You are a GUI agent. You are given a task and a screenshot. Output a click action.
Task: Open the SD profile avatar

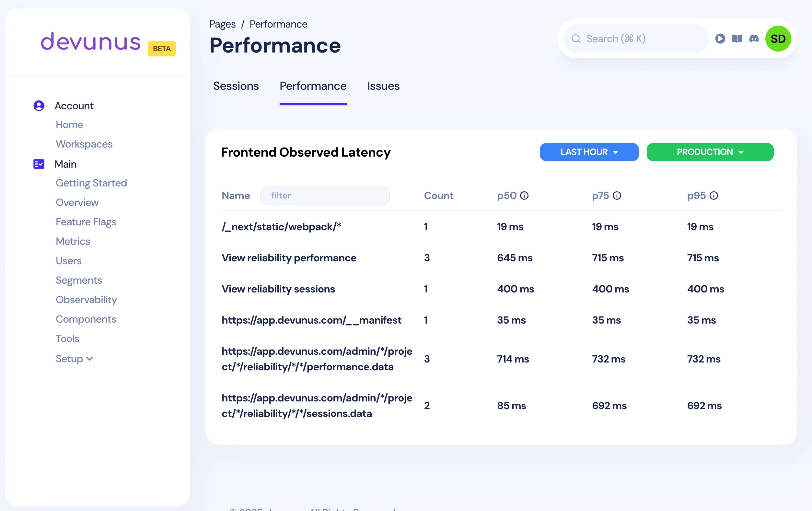pos(778,39)
